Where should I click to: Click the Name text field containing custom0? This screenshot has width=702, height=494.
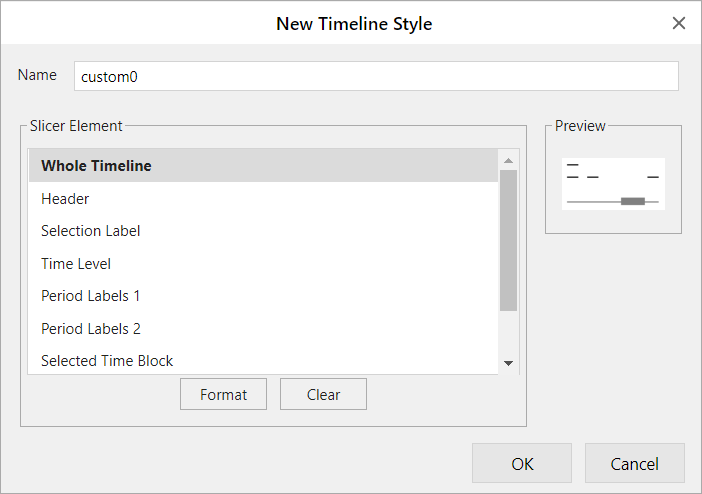coord(376,76)
